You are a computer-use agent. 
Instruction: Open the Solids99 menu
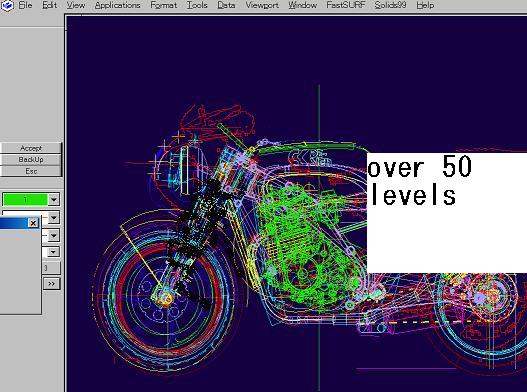point(390,5)
